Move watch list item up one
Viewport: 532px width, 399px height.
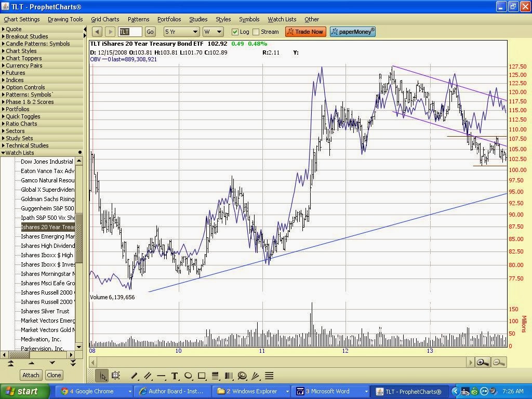click(x=32, y=363)
